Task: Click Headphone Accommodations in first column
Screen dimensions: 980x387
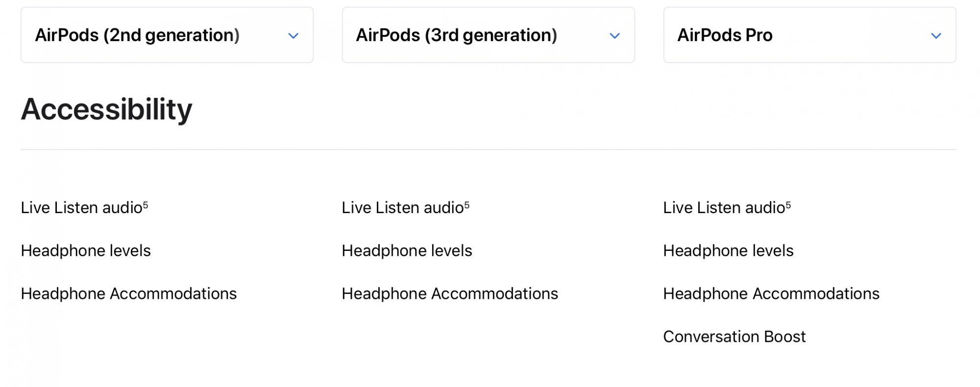Action: point(129,294)
